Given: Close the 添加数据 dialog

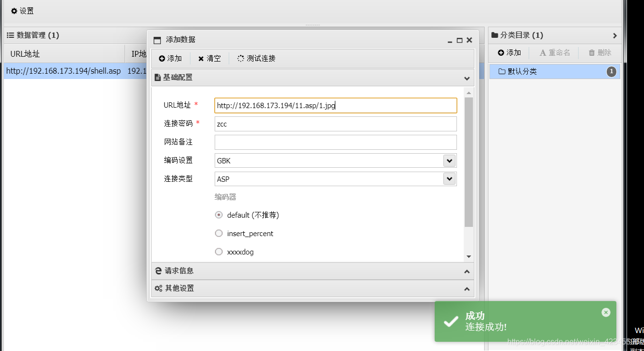Looking at the screenshot, I should (x=469, y=40).
